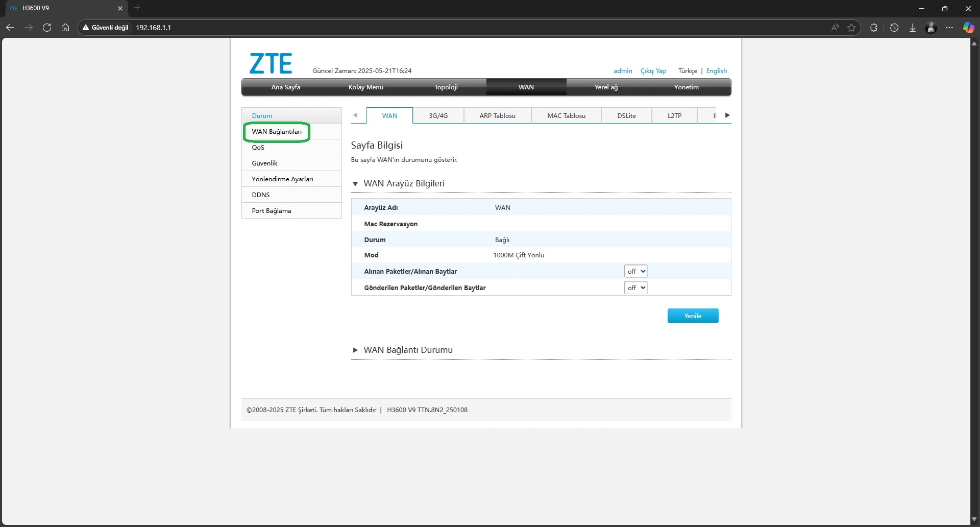Switch to the MAC Tablosu tab
Viewport: 980px width, 527px height.
567,116
